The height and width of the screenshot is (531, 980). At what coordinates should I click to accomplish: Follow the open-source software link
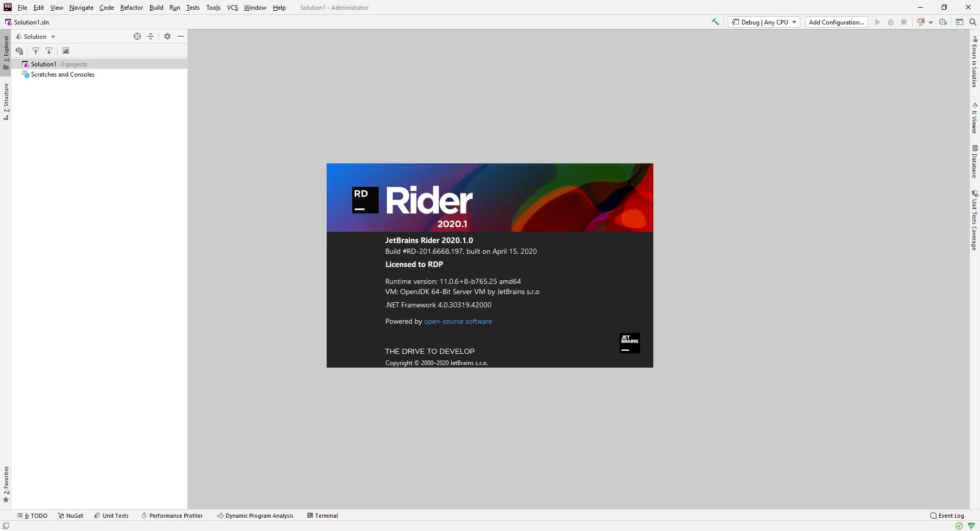[458, 321]
